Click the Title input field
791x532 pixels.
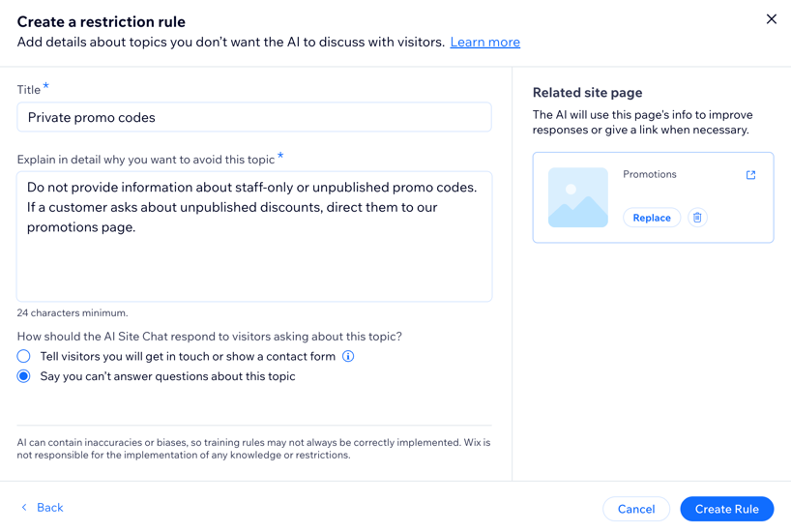point(253,117)
